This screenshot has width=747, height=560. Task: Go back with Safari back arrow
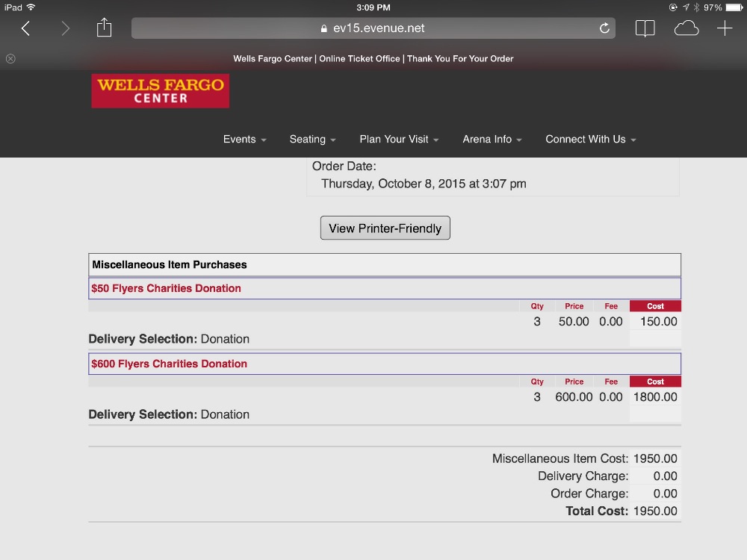pos(25,28)
